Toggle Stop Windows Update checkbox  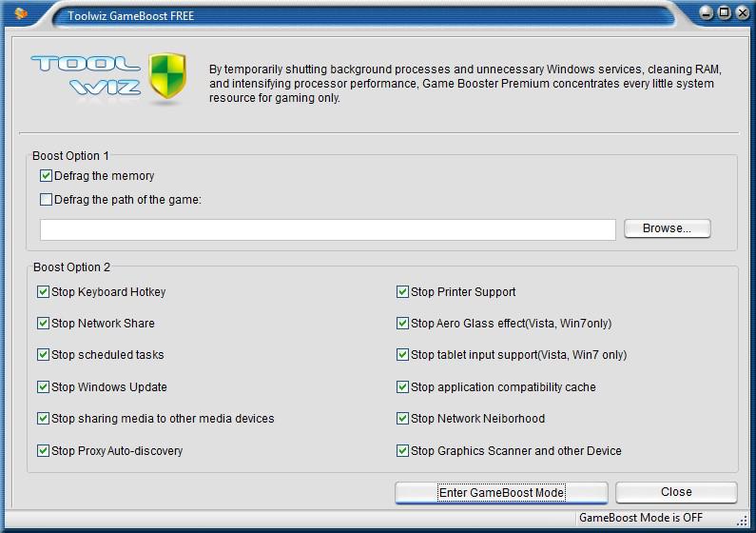tap(43, 387)
